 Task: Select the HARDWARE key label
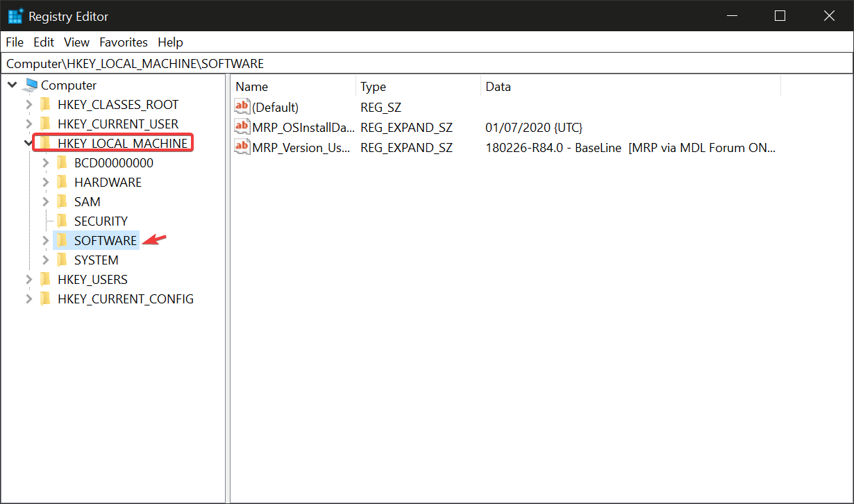point(108,183)
